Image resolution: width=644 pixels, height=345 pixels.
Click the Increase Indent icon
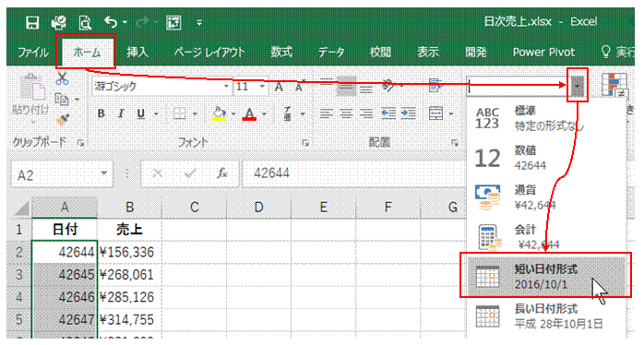(408, 113)
